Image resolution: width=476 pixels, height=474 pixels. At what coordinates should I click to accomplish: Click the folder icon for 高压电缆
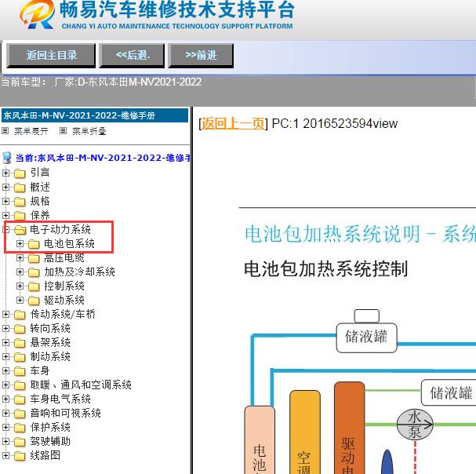34,258
